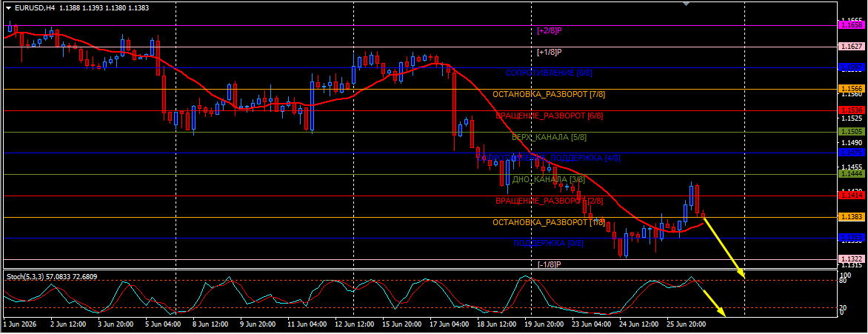The height and width of the screenshot is (334, 868).
Task: Click the 15 Jun 20:00 time label
Action: click(401, 323)
